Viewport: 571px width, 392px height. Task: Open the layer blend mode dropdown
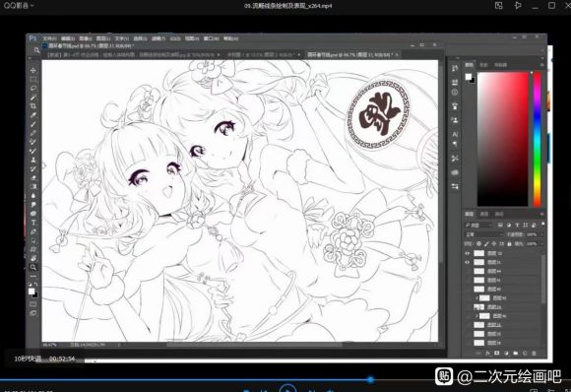pyautogui.click(x=483, y=234)
